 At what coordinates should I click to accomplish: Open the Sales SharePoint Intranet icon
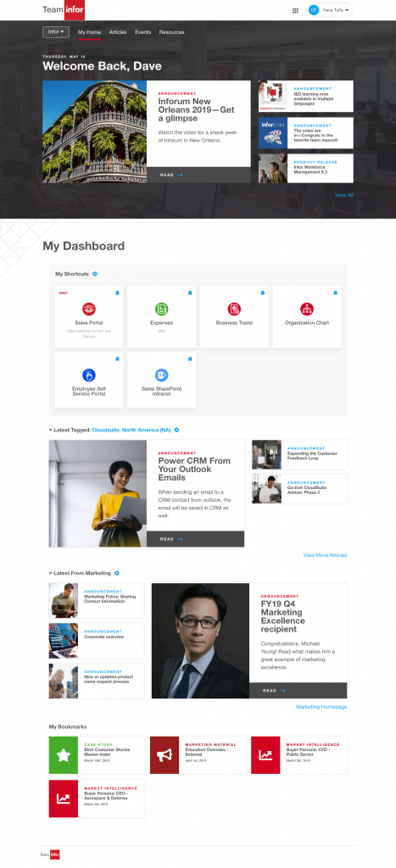point(161,375)
